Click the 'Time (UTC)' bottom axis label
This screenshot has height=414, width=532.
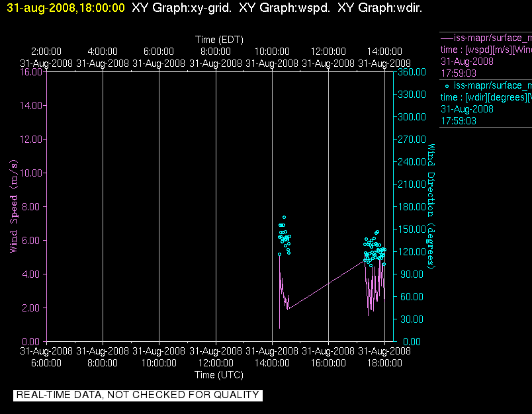point(219,375)
